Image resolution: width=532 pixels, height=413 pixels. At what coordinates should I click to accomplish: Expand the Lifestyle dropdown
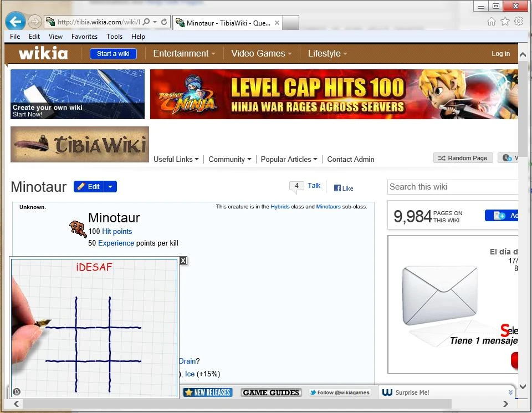[x=328, y=54]
